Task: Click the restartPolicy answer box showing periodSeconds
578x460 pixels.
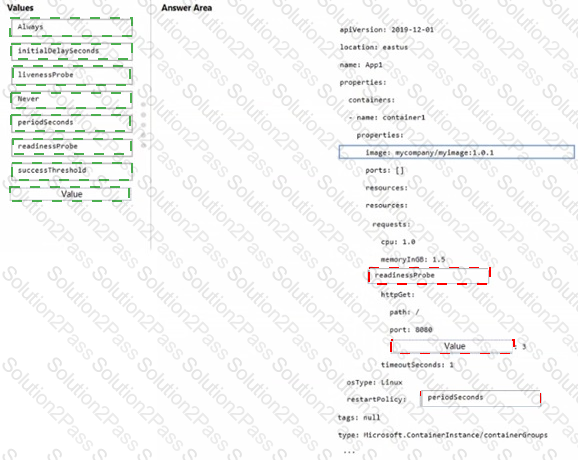Action: point(480,398)
